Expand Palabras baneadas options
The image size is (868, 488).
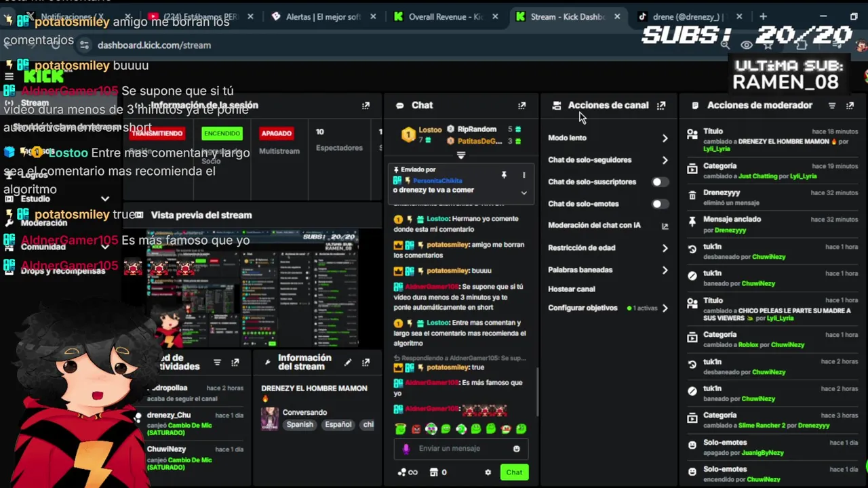click(x=665, y=270)
